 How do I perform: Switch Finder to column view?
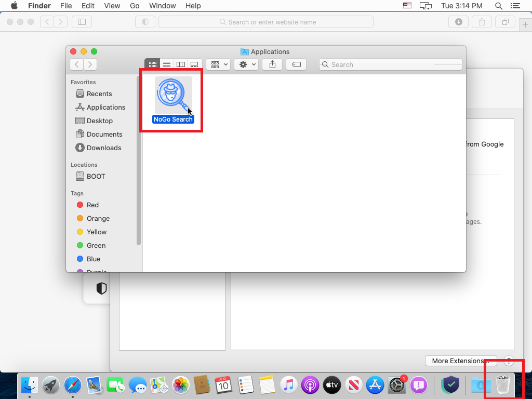(180, 64)
